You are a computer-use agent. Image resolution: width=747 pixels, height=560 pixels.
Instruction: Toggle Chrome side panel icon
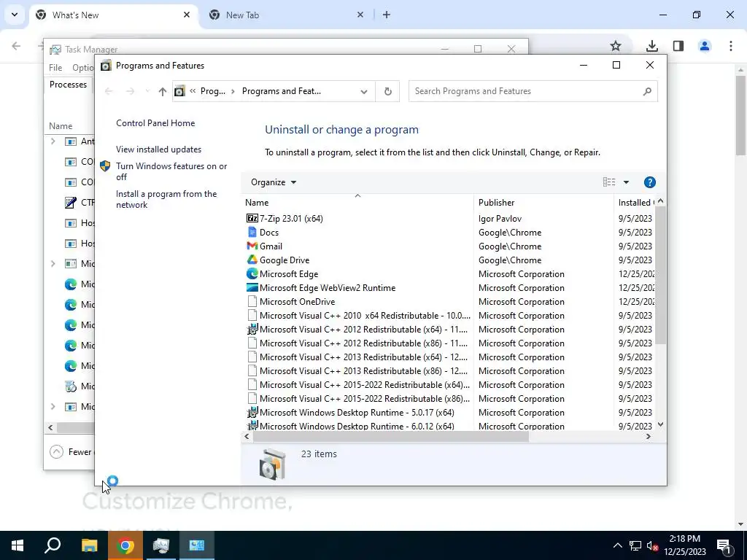click(678, 46)
